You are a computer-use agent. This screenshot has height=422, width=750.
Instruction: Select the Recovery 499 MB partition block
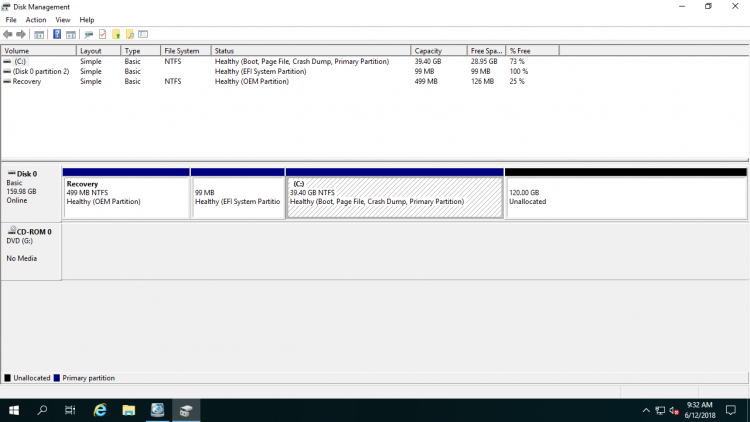coord(126,193)
